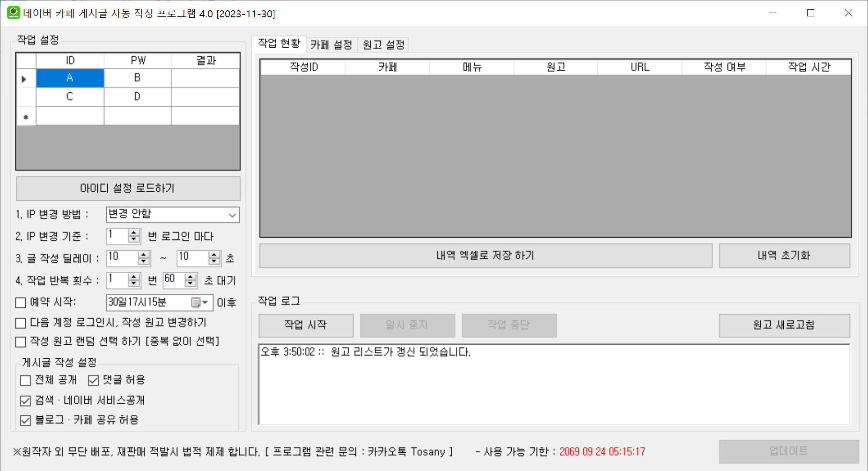This screenshot has height=471, width=868.
Task: Click the 원고 새로고침 button
Action: point(784,325)
